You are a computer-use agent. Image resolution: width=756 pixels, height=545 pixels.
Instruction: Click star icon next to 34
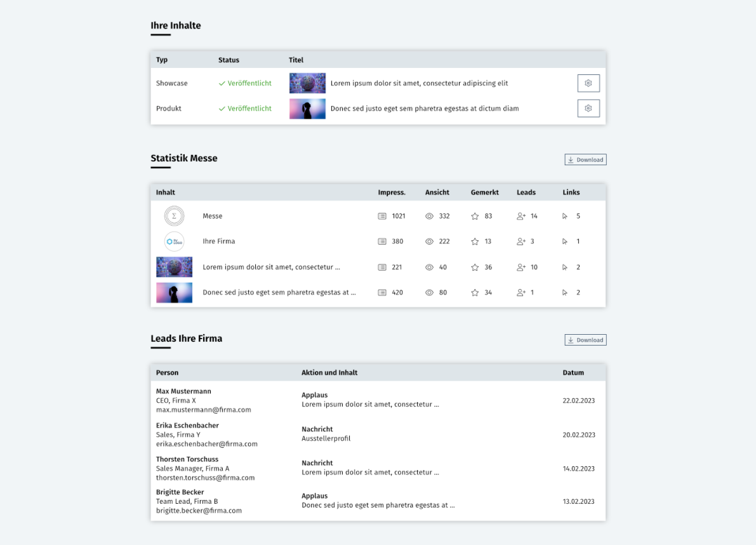point(475,292)
